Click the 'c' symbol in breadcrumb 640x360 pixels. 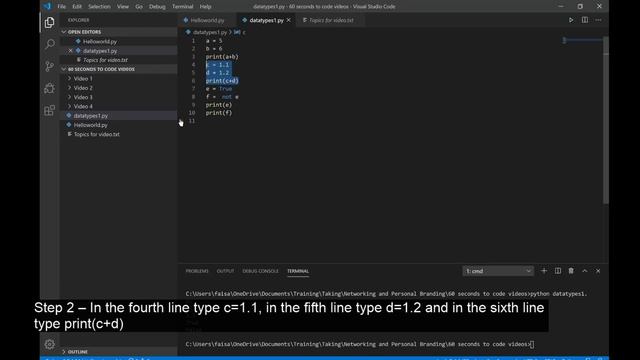(244, 32)
